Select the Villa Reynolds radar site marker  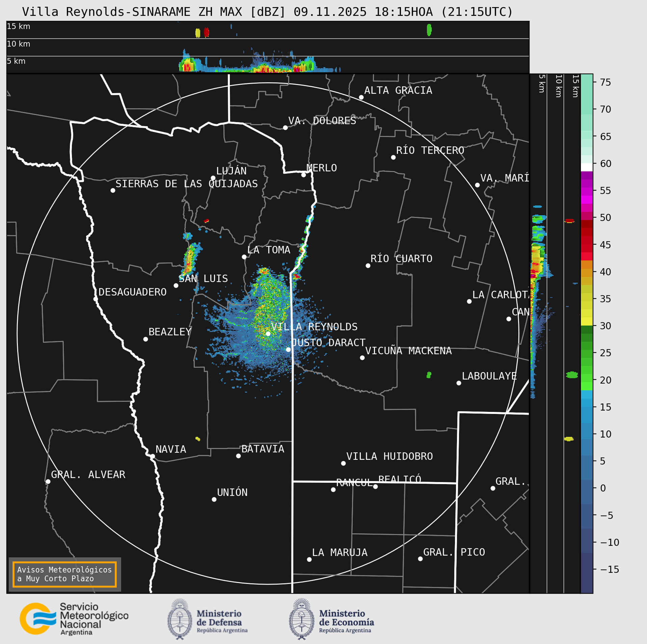coord(268,334)
